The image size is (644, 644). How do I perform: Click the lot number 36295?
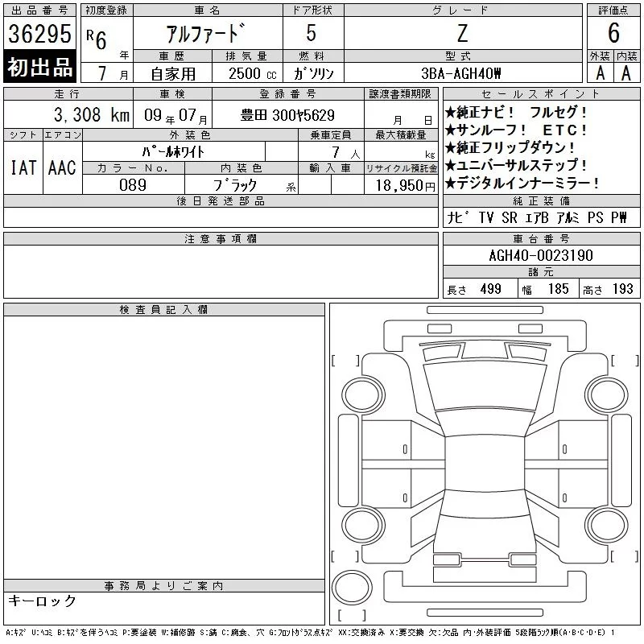(x=39, y=34)
